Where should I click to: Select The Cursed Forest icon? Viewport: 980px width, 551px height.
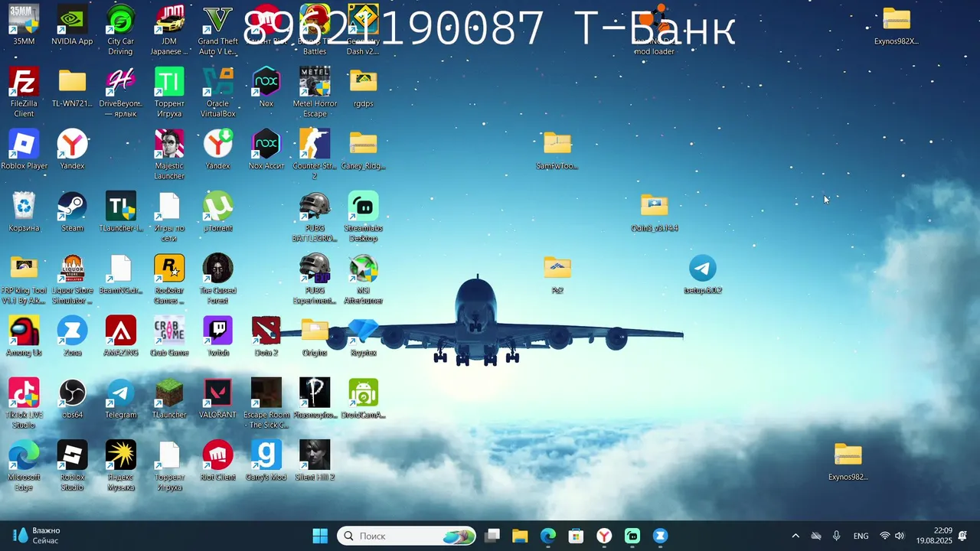(217, 279)
